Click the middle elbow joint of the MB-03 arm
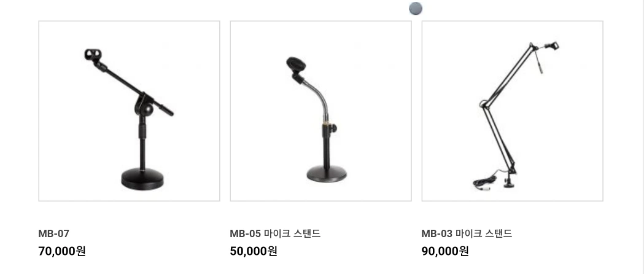The height and width of the screenshot is (274, 644). coord(483,103)
